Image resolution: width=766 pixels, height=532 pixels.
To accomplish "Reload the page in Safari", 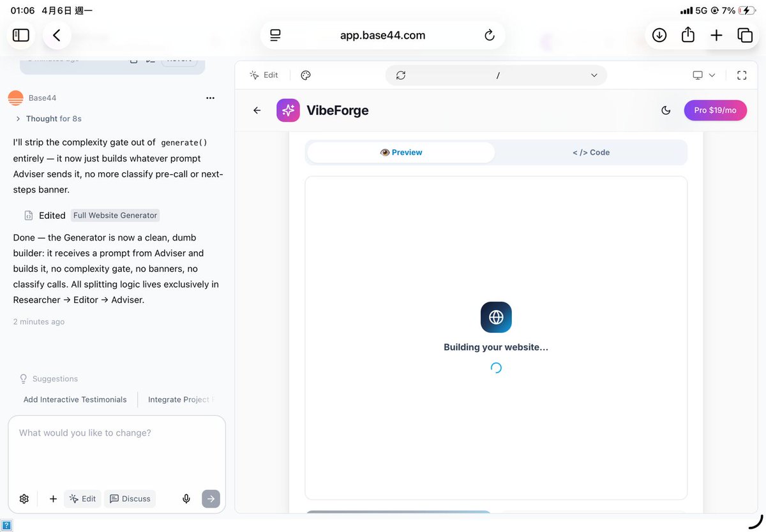I will click(490, 36).
